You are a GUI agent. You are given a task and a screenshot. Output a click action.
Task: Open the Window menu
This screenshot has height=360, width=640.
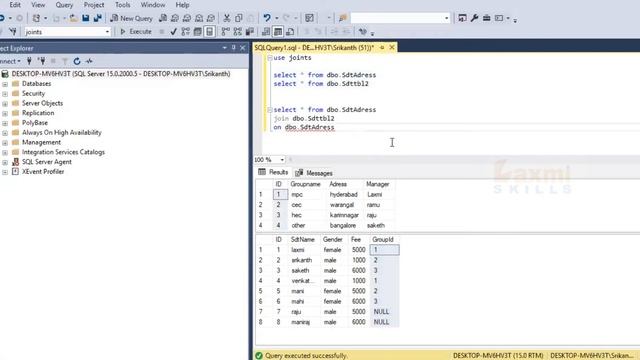click(x=153, y=5)
